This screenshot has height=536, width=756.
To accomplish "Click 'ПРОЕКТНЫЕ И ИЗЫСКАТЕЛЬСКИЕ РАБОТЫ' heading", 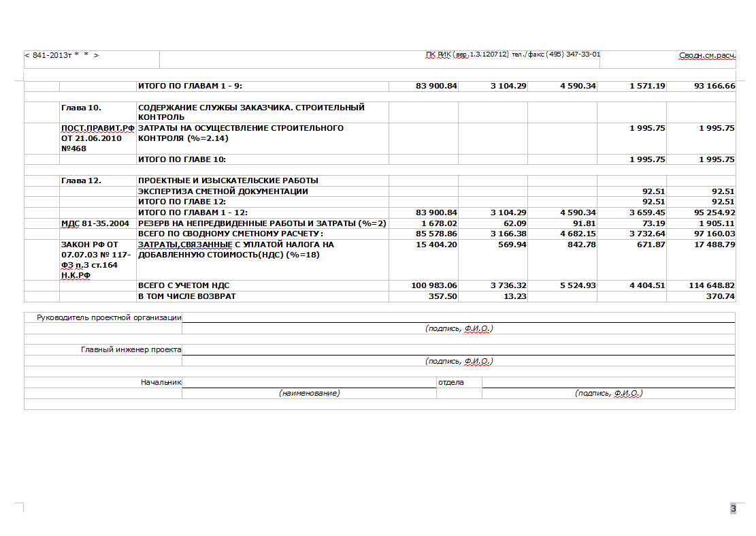I will pos(228,180).
